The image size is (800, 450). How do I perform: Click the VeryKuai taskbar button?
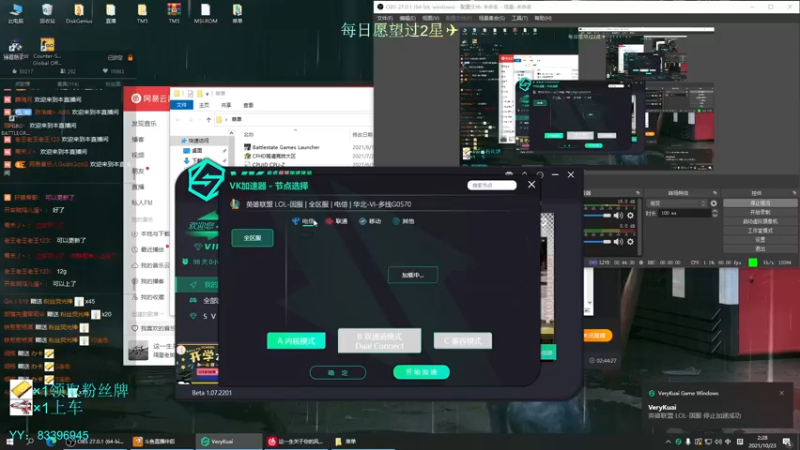tap(229, 441)
